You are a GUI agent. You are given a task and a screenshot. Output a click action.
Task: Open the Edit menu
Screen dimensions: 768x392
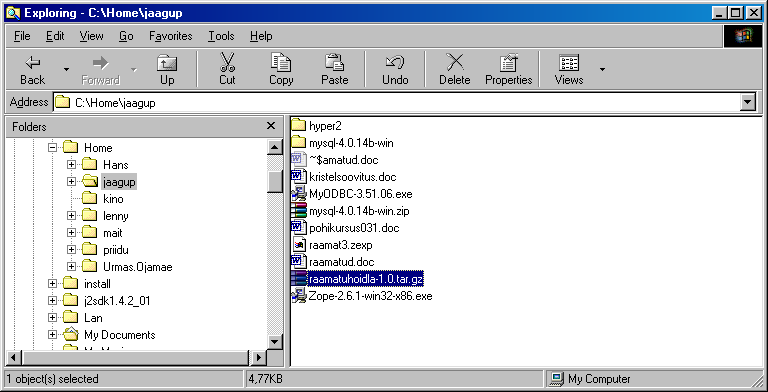pos(55,36)
